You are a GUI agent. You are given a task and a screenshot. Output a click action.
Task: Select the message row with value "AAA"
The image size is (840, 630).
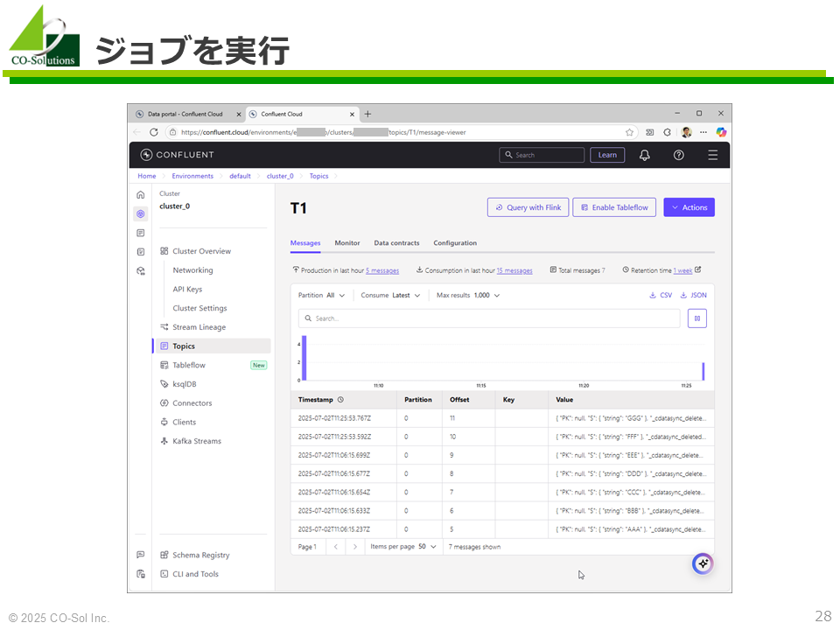pos(502,529)
